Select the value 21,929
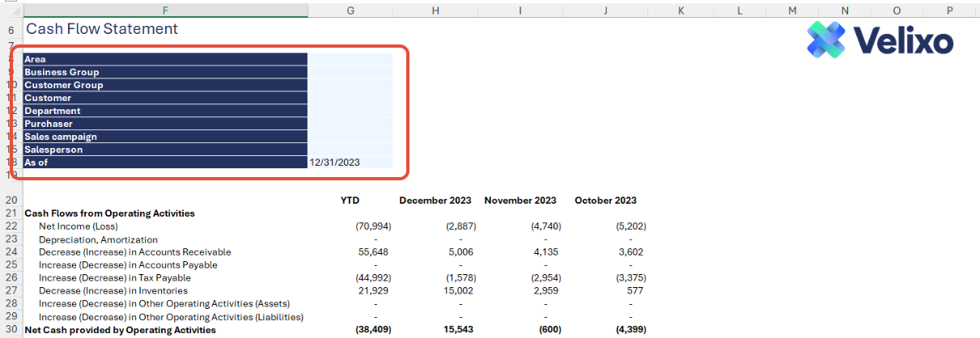The height and width of the screenshot is (338, 980). 373,291
